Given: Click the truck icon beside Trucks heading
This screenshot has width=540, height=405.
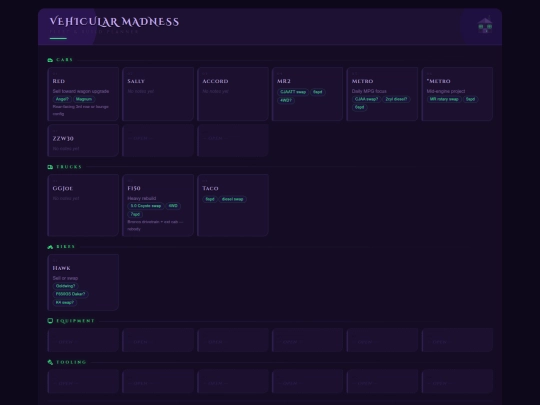Looking at the screenshot, I should pyautogui.click(x=50, y=167).
